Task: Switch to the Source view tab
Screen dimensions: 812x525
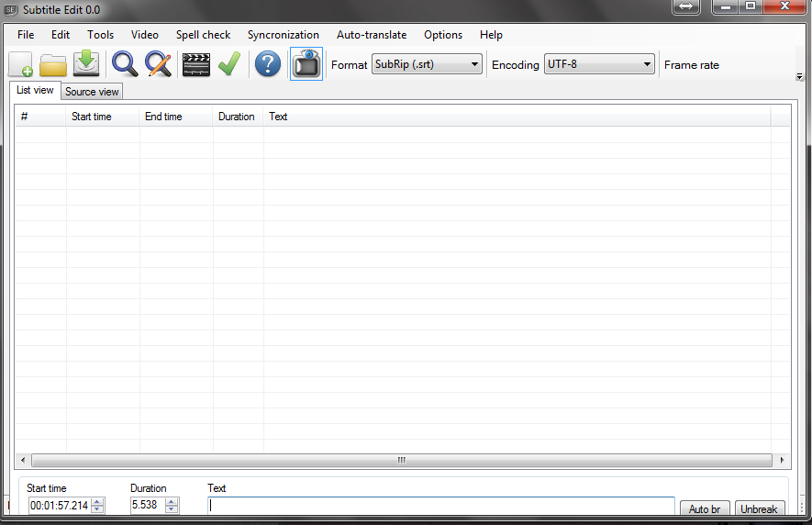Action: [92, 92]
